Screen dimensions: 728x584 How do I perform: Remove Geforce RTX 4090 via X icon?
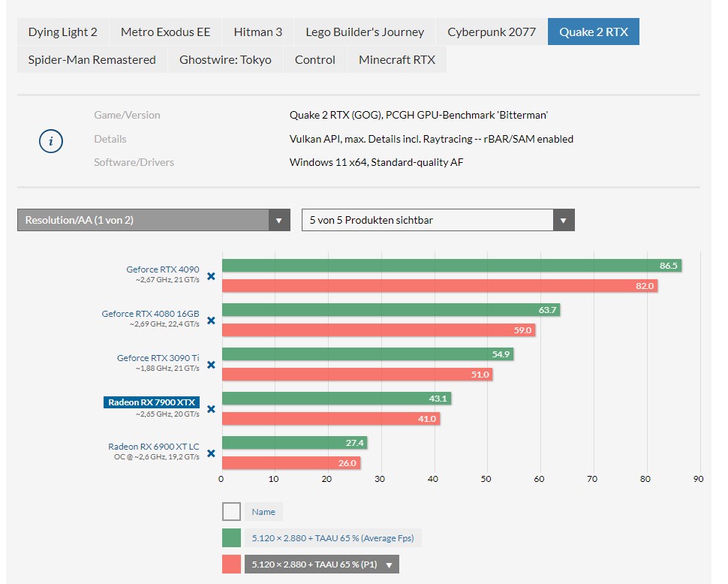pyautogui.click(x=211, y=276)
